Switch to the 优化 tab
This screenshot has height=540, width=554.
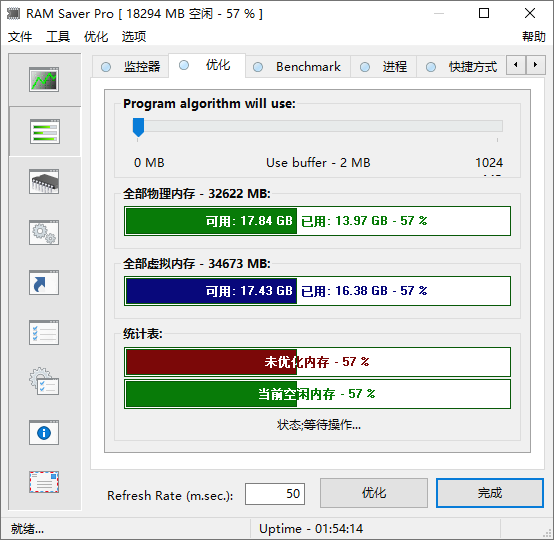(207, 65)
